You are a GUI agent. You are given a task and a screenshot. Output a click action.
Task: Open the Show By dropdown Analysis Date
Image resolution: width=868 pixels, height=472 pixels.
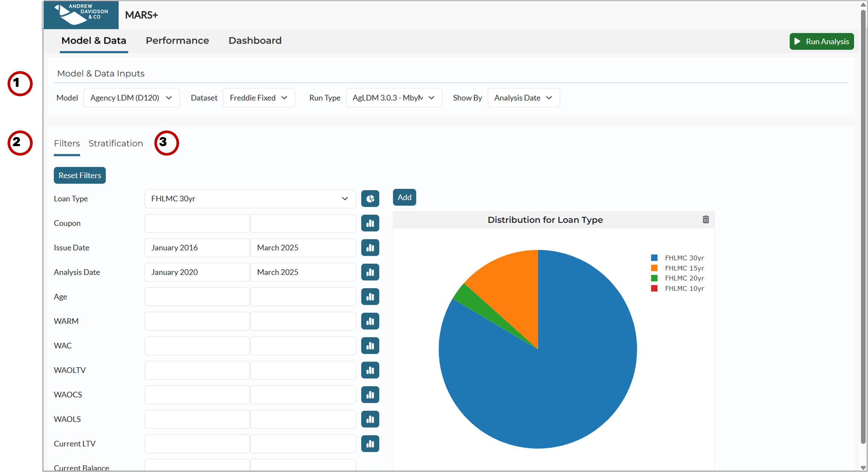[524, 98]
